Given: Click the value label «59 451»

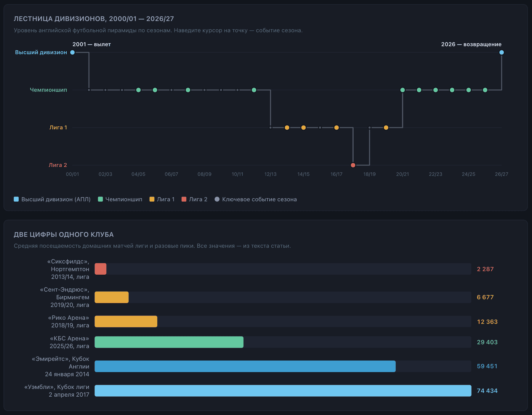Looking at the screenshot, I should (x=487, y=366).
